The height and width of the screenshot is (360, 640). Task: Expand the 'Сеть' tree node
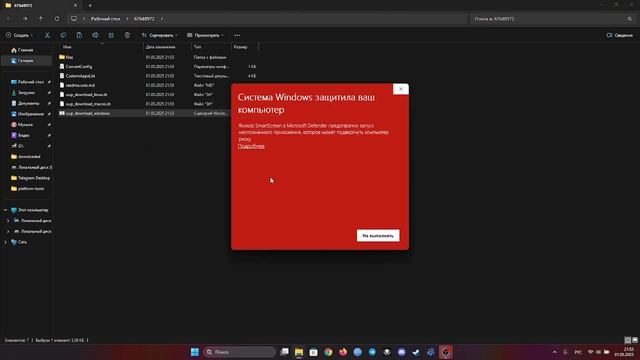point(5,242)
